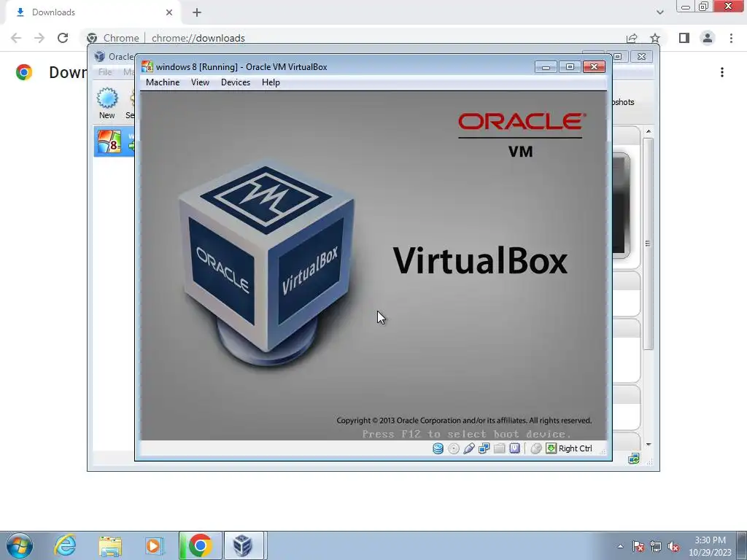This screenshot has height=560, width=747.
Task: Click the green arrow host key icon
Action: click(551, 448)
